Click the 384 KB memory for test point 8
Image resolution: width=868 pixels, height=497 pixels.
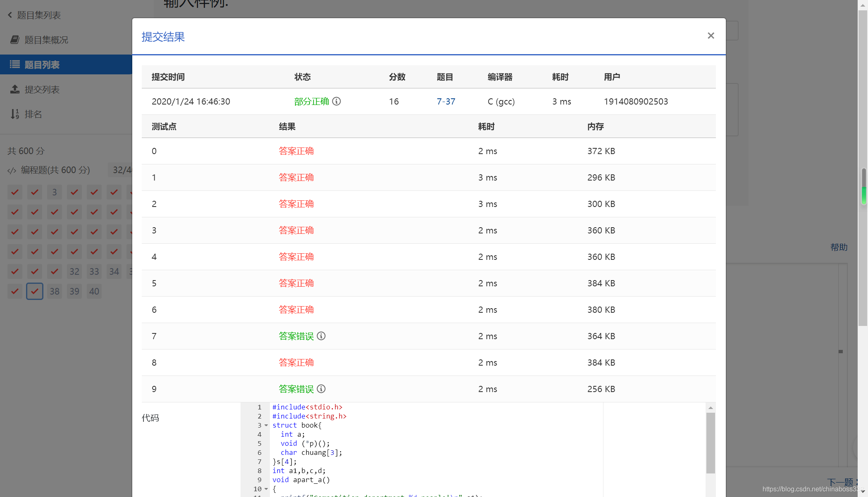coord(601,362)
